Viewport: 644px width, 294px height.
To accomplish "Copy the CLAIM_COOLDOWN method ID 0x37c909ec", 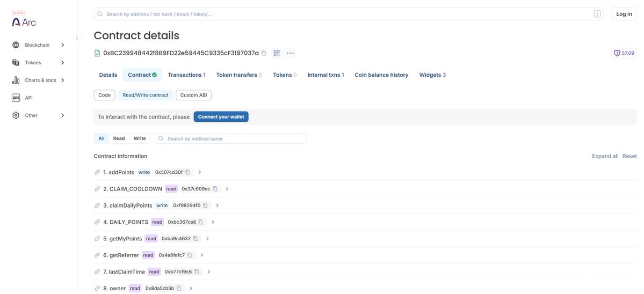I will [215, 189].
